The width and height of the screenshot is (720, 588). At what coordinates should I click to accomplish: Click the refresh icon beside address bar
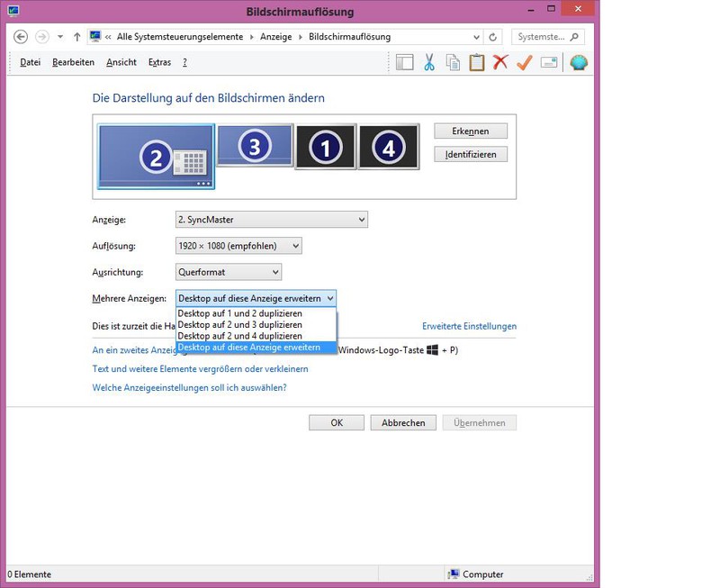(x=493, y=37)
